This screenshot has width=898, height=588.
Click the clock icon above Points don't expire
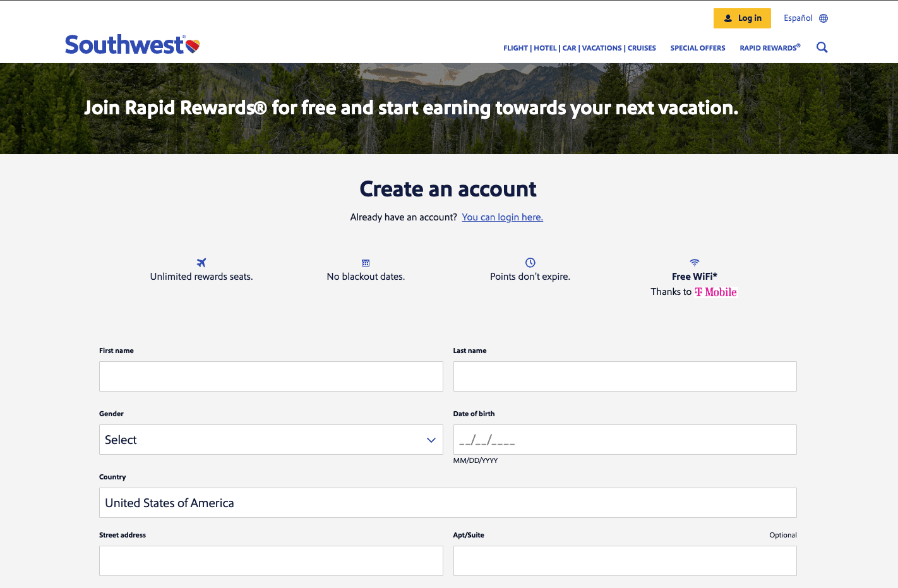click(x=530, y=262)
